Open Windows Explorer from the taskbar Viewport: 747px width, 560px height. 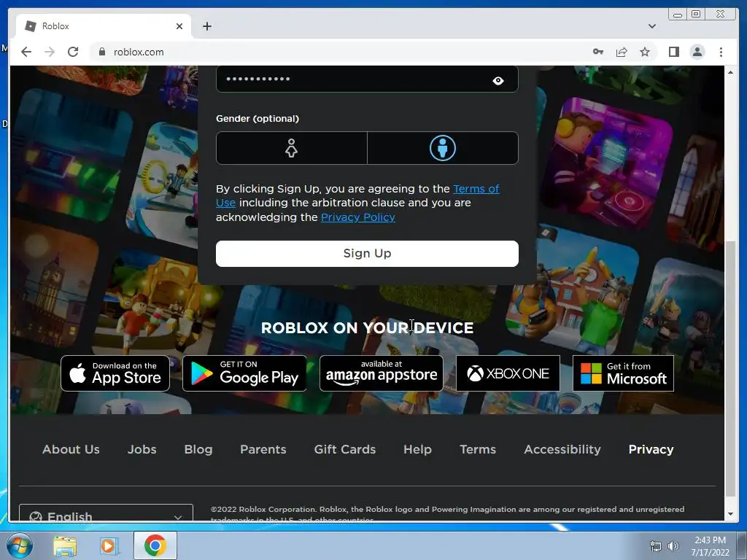coord(65,545)
